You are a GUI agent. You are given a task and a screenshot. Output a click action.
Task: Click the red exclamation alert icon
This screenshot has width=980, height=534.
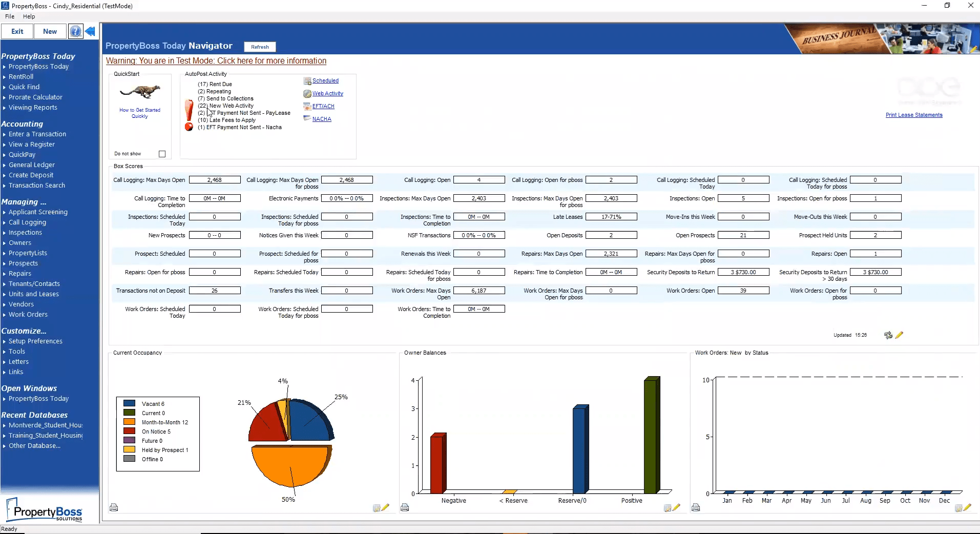(x=189, y=110)
